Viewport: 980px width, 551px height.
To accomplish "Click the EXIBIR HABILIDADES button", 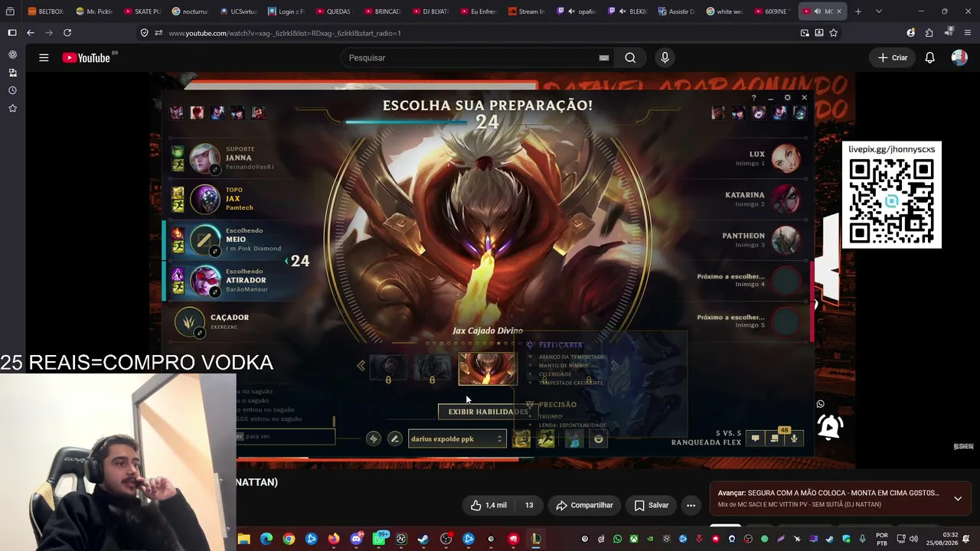I will pos(488,412).
